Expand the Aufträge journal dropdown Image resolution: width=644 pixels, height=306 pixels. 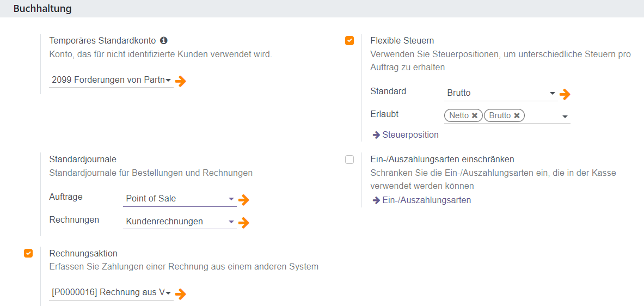[231, 199]
